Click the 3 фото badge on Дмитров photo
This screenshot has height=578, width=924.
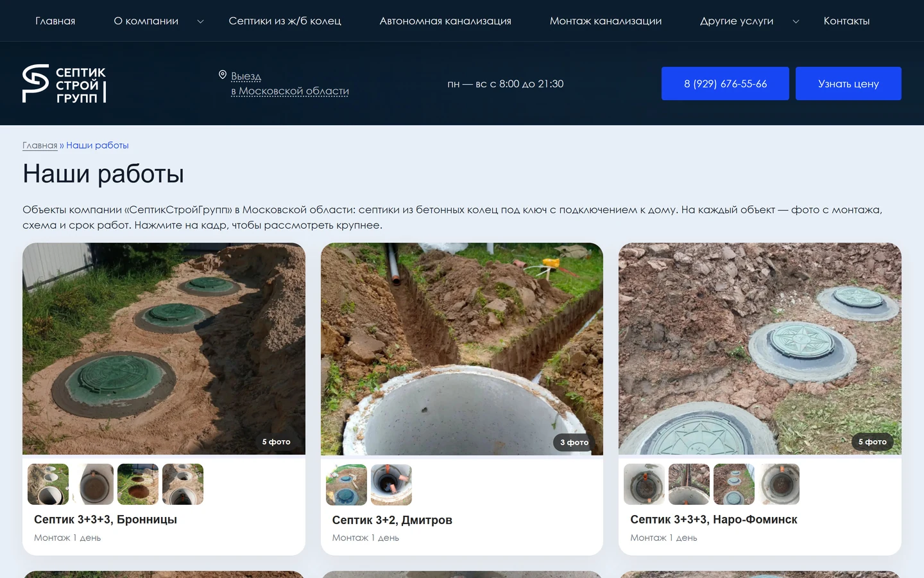pos(574,442)
